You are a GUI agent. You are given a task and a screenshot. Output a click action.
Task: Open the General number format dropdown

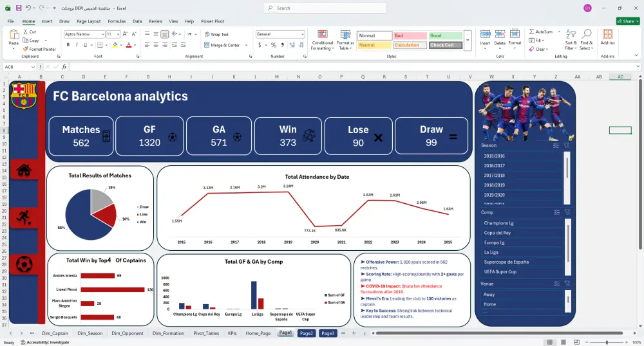click(x=302, y=34)
